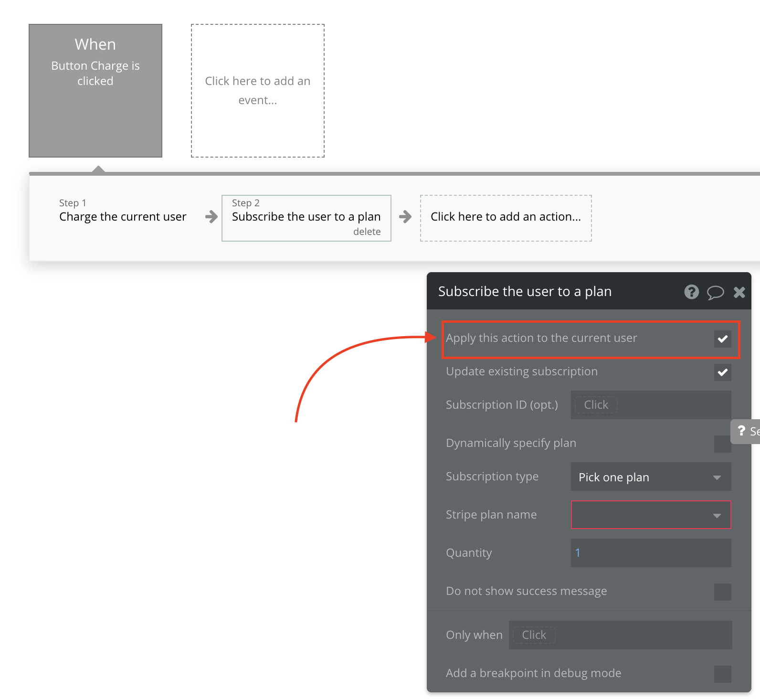
Task: Click the Quantity input field
Action: pos(651,553)
